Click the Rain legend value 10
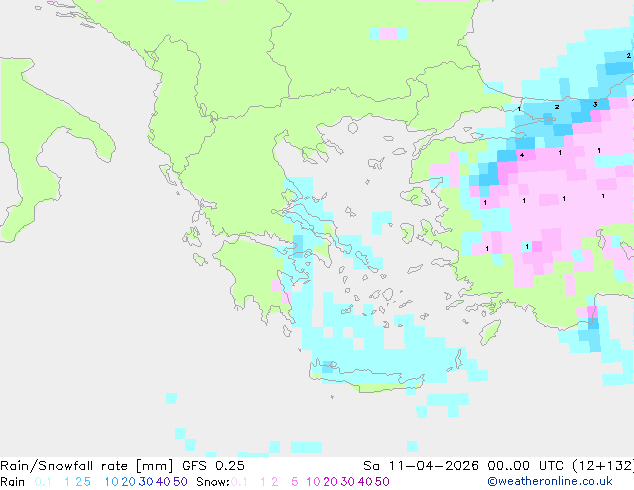 click(111, 482)
